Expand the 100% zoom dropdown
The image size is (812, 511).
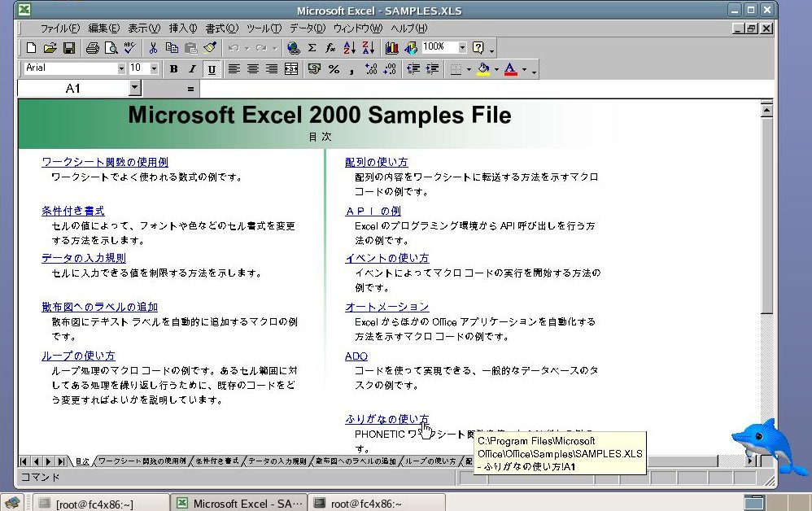click(x=462, y=48)
